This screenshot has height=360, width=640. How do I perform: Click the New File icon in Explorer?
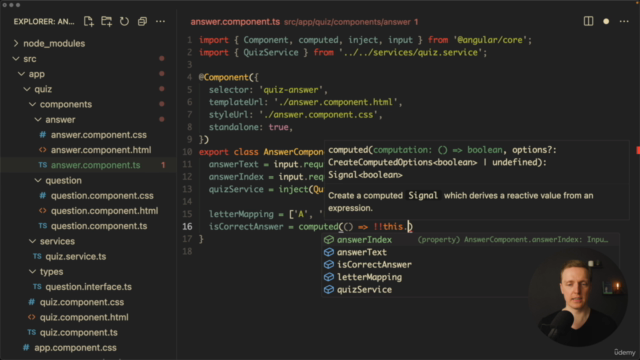(x=89, y=21)
